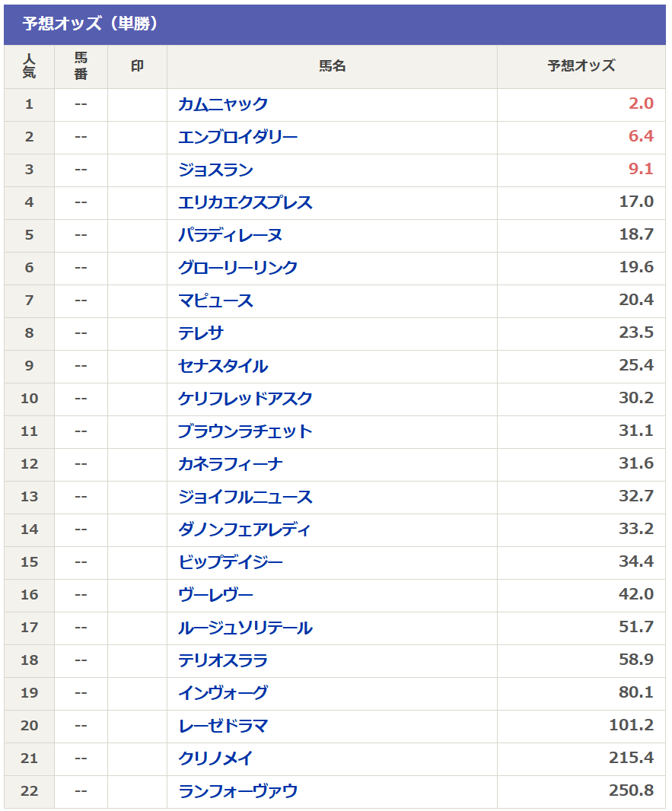The width and height of the screenshot is (672, 811).
Task: Open ジョスラン horse details
Action: click(215, 170)
